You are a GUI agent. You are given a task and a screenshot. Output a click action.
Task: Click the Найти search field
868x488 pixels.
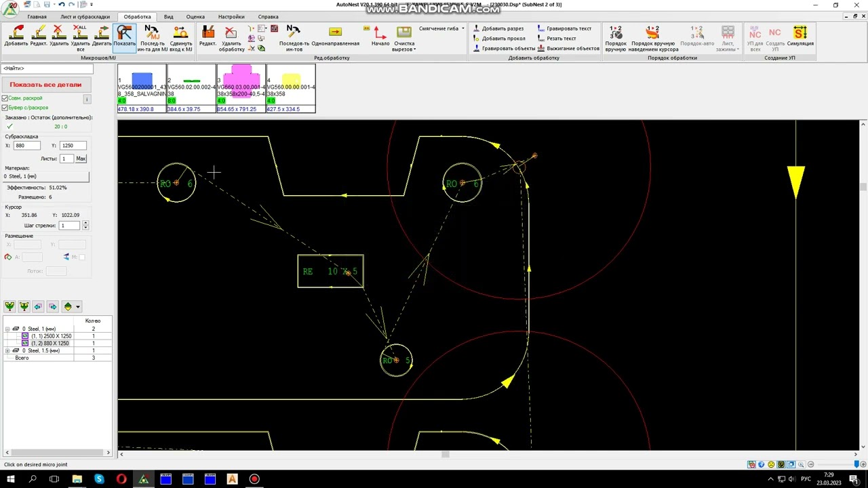47,68
